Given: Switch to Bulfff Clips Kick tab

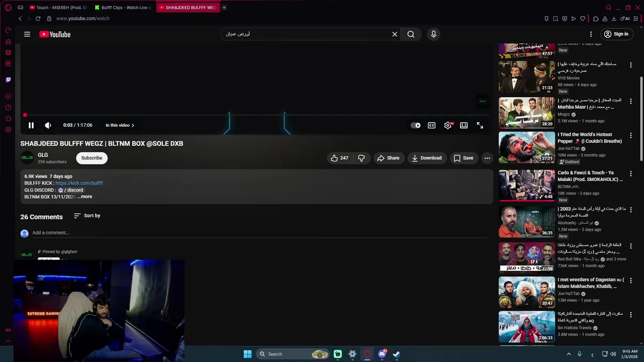Looking at the screenshot, I should pos(122,8).
